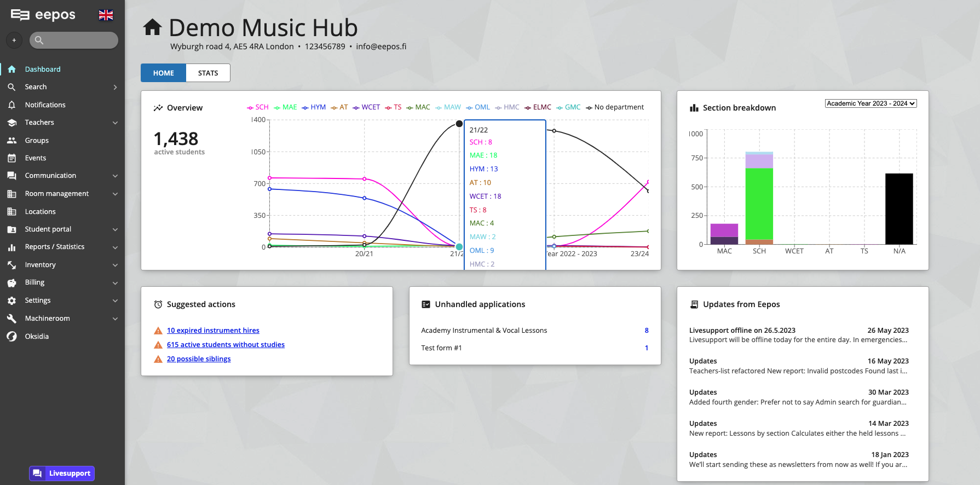
Task: Click the green SCH bar segment
Action: coord(759,204)
